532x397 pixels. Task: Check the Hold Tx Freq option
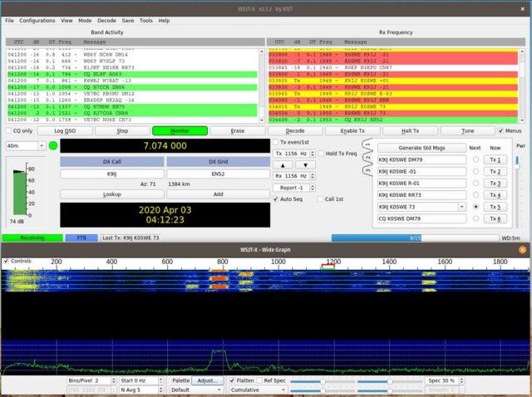coord(322,154)
